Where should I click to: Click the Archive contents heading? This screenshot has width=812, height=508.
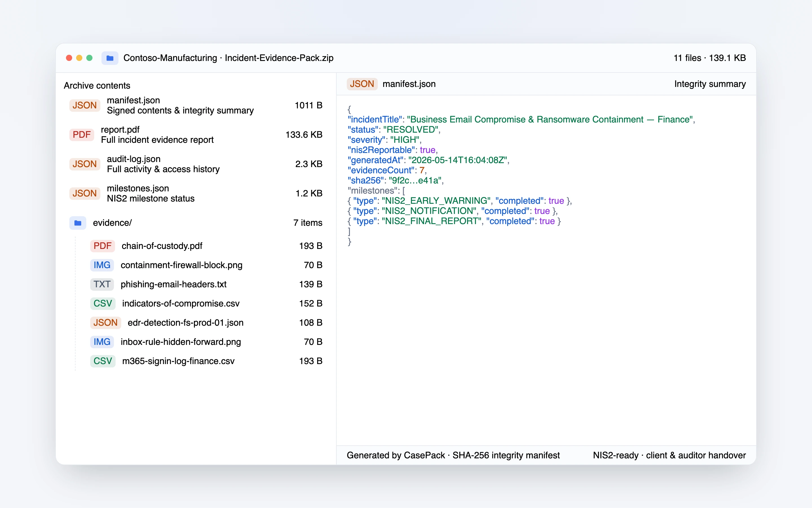[x=97, y=86]
